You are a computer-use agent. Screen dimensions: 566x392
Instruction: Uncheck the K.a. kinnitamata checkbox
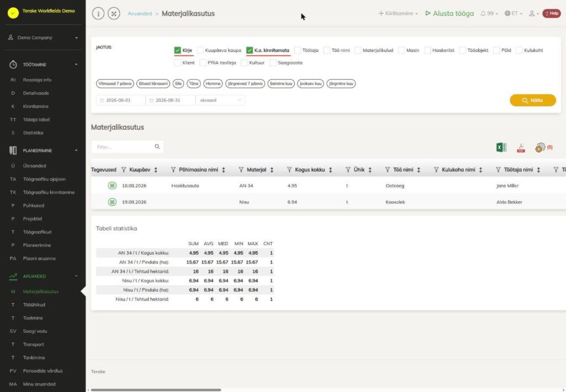249,50
